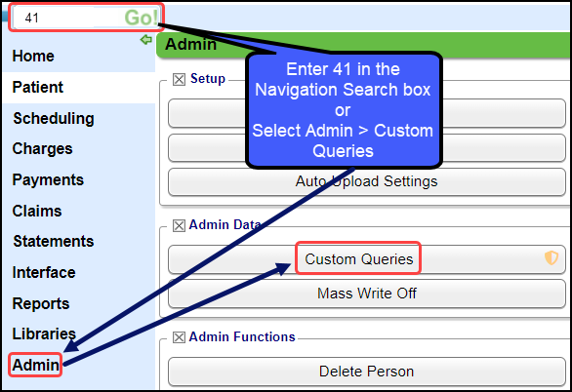Open Statements in the sidebar
Viewport: 572px width, 392px height.
tap(54, 241)
